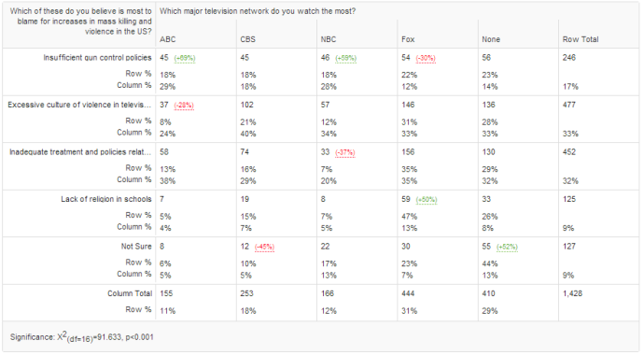Click the Not Sure row label
Image resolution: width=644 pixels, height=355 pixels.
click(x=136, y=247)
